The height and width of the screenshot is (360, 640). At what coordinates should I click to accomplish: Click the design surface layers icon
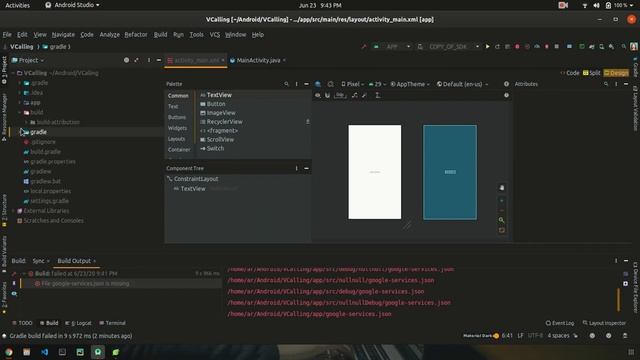318,84
